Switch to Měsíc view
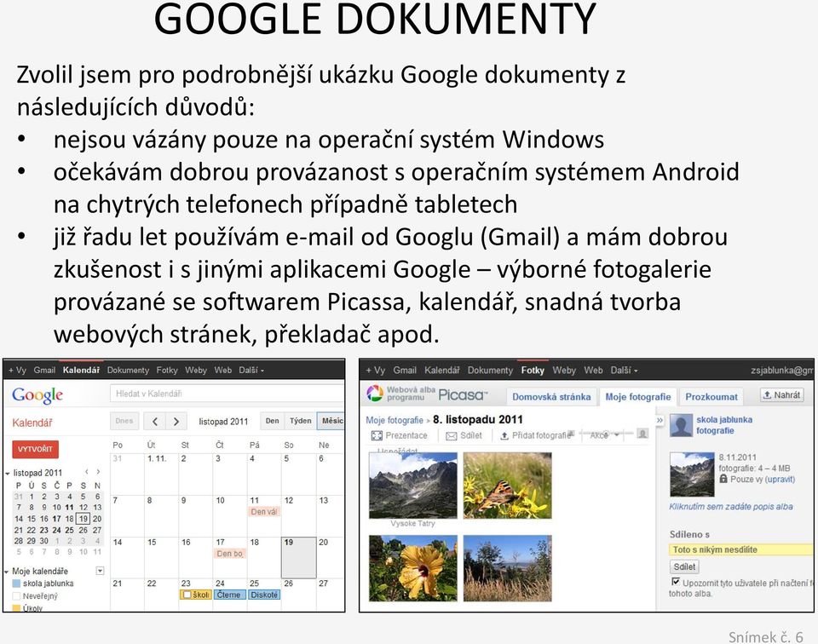The image size is (818, 644). tap(331, 421)
